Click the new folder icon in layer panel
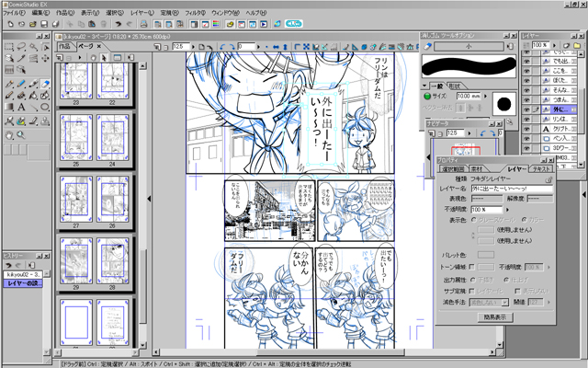The image size is (588, 368). point(577,45)
